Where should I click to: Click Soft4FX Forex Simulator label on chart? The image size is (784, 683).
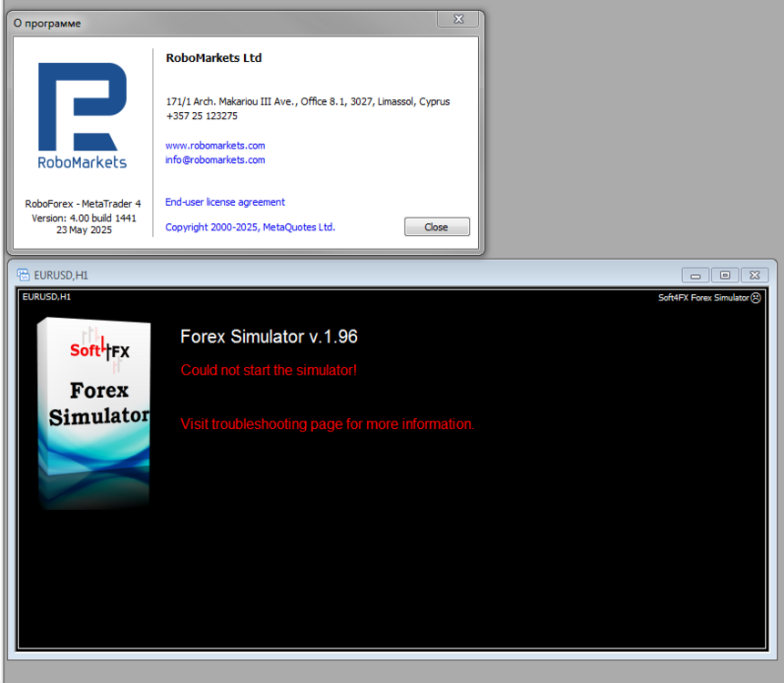pyautogui.click(x=703, y=298)
